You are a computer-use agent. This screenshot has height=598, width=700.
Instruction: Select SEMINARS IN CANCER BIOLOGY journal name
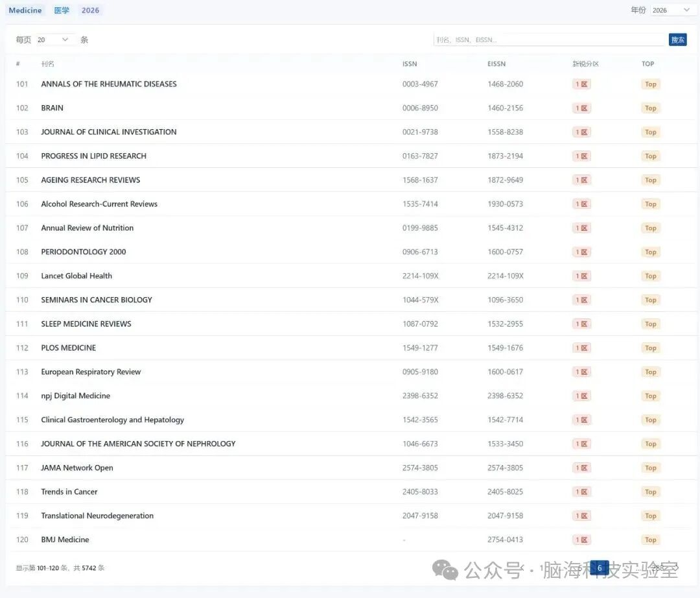click(x=97, y=300)
